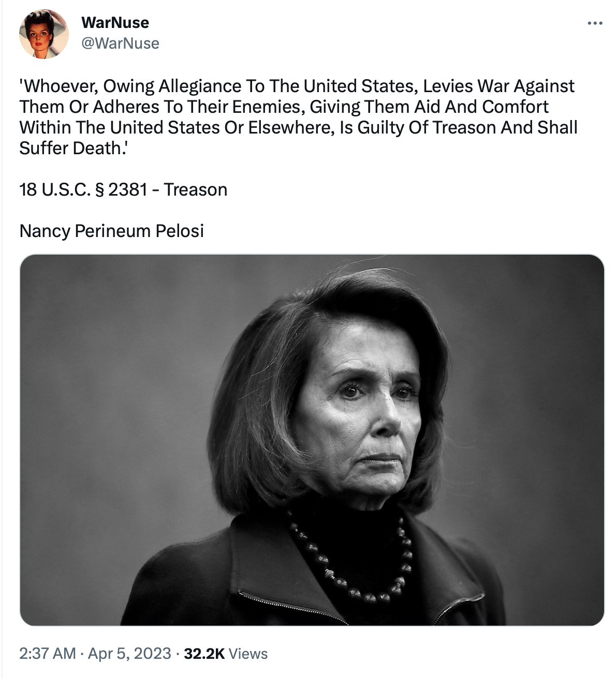
Task: Click the 2:37 AM timestamp
Action: 48,653
